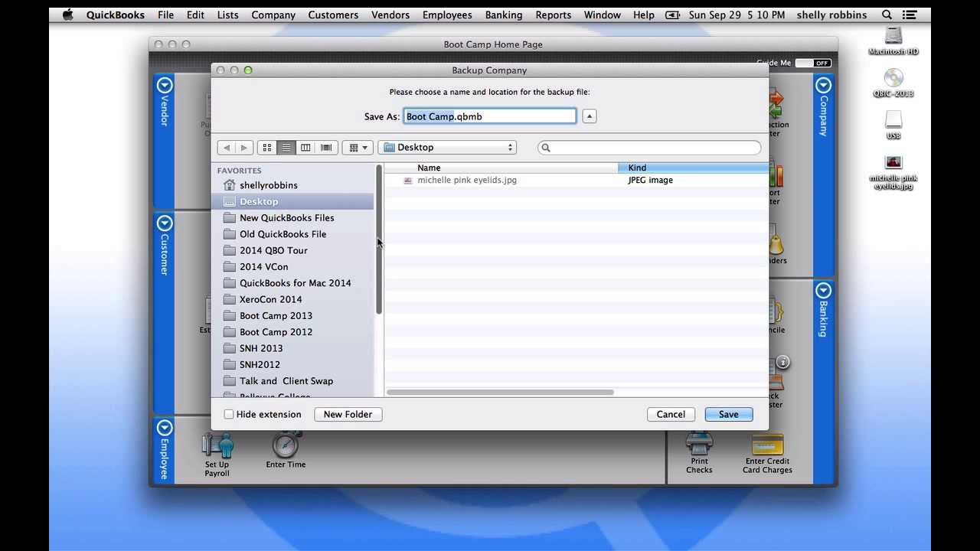The height and width of the screenshot is (551, 980).
Task: Open the Banking menu
Action: (x=504, y=15)
